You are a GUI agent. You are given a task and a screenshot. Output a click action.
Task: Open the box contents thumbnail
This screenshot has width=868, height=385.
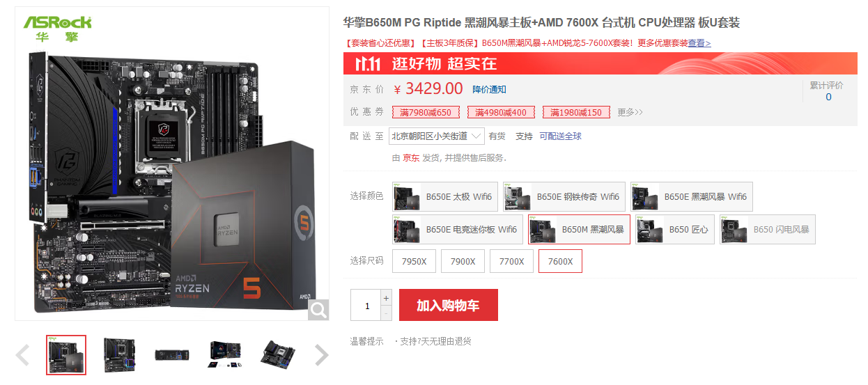225,355
